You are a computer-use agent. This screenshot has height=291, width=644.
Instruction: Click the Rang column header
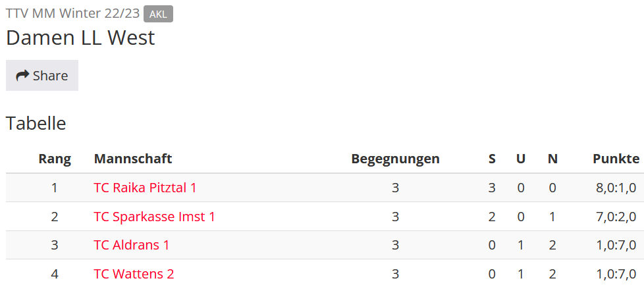click(55, 159)
